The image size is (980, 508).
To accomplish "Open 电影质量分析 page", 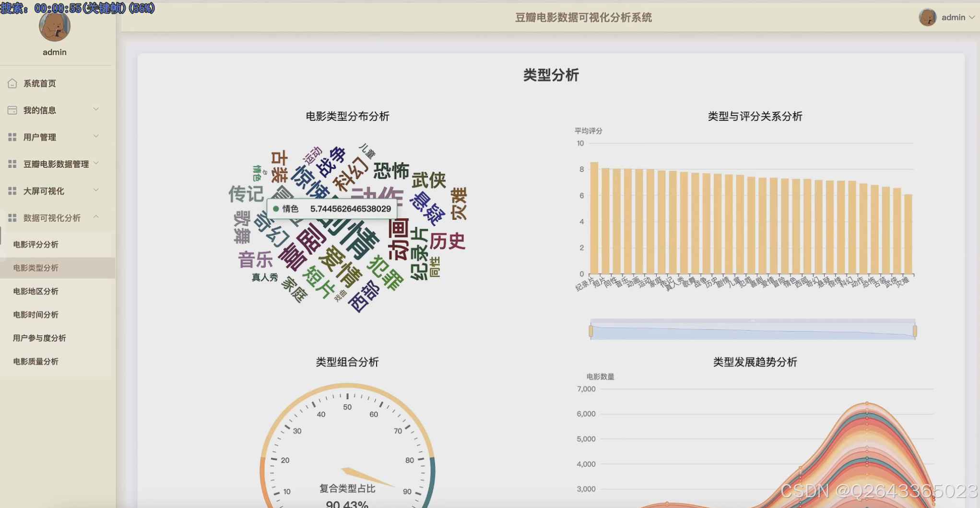I will pos(36,362).
